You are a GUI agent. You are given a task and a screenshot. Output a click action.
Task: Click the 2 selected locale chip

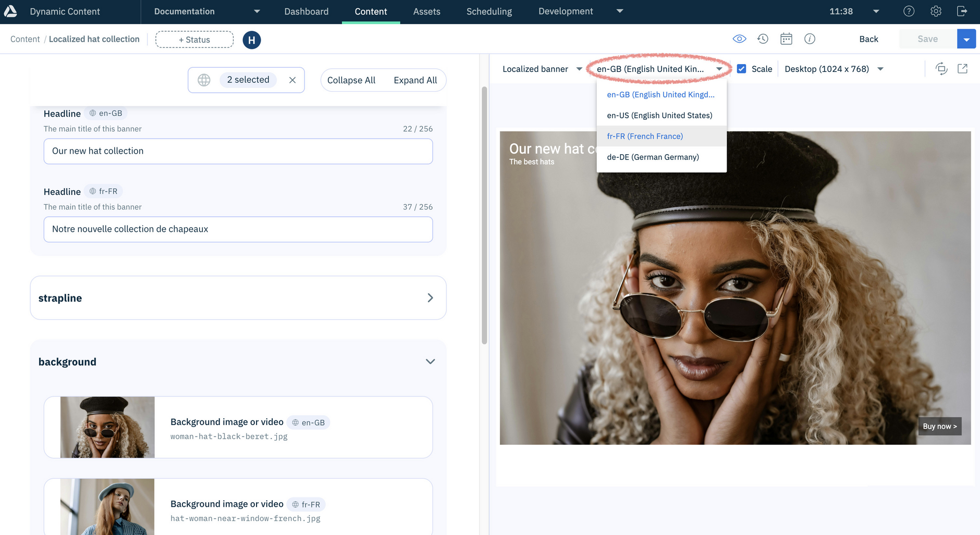click(x=248, y=80)
